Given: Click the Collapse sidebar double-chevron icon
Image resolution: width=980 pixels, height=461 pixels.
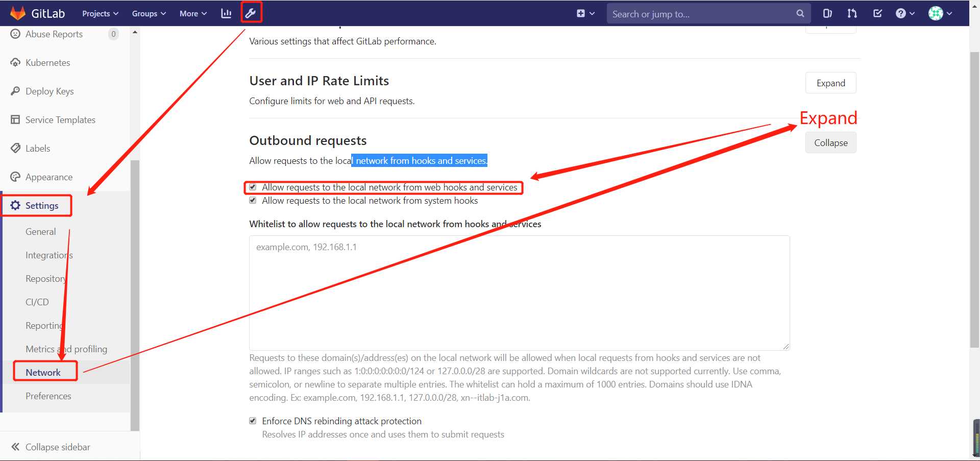Looking at the screenshot, I should click(15, 447).
